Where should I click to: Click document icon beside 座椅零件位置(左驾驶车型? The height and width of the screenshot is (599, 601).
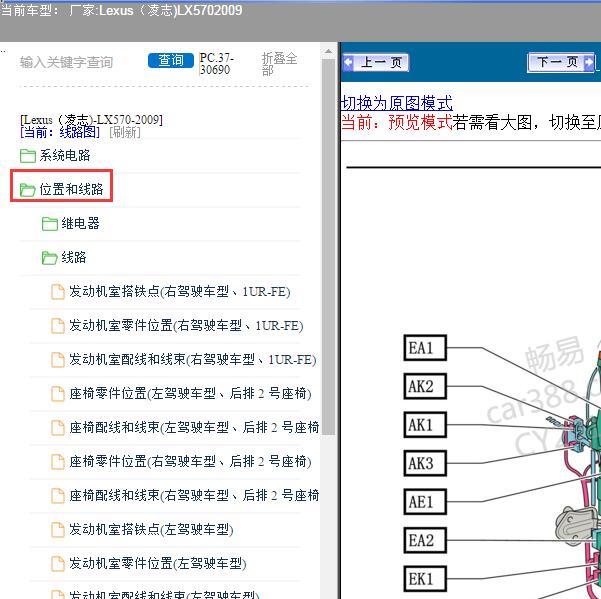pyautogui.click(x=58, y=394)
